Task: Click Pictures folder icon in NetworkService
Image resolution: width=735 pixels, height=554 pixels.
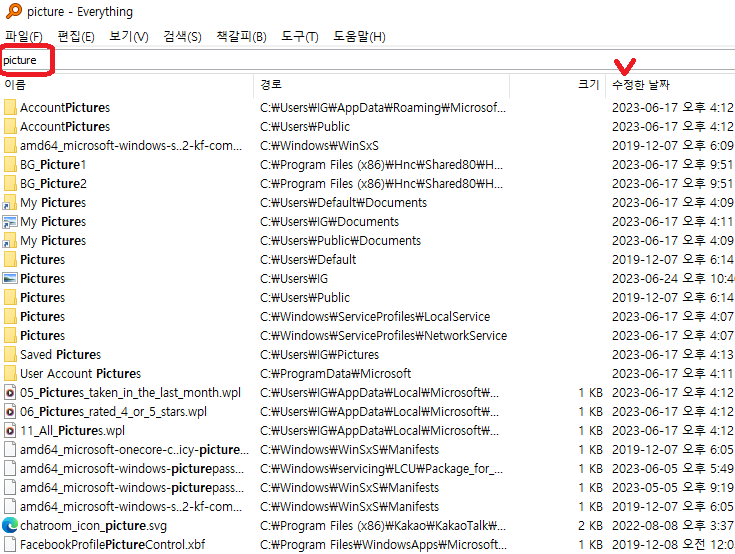Action: (10, 336)
